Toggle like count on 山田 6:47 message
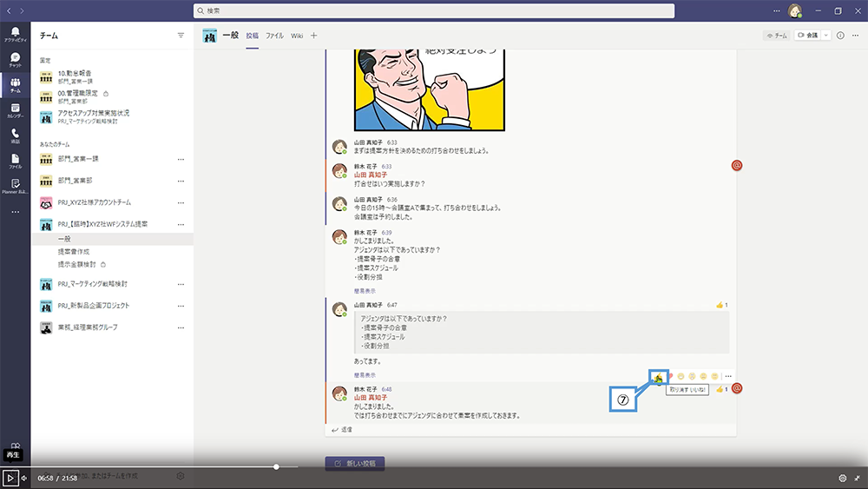868x489 pixels. point(722,305)
